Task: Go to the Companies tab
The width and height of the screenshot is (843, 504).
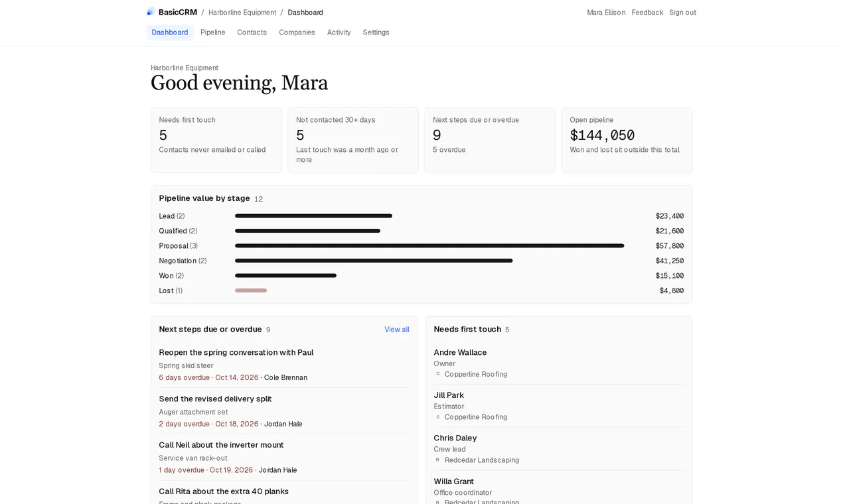Action: (297, 32)
